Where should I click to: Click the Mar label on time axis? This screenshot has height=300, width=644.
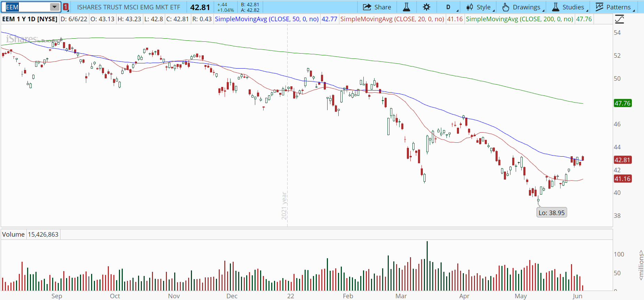(x=401, y=296)
